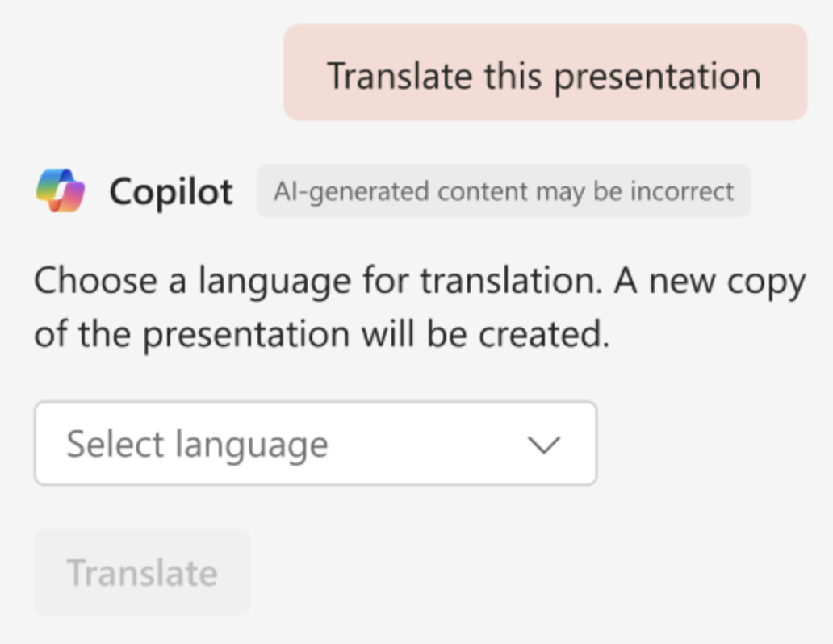Click the word 'presentation' in the pink bubble

click(658, 77)
